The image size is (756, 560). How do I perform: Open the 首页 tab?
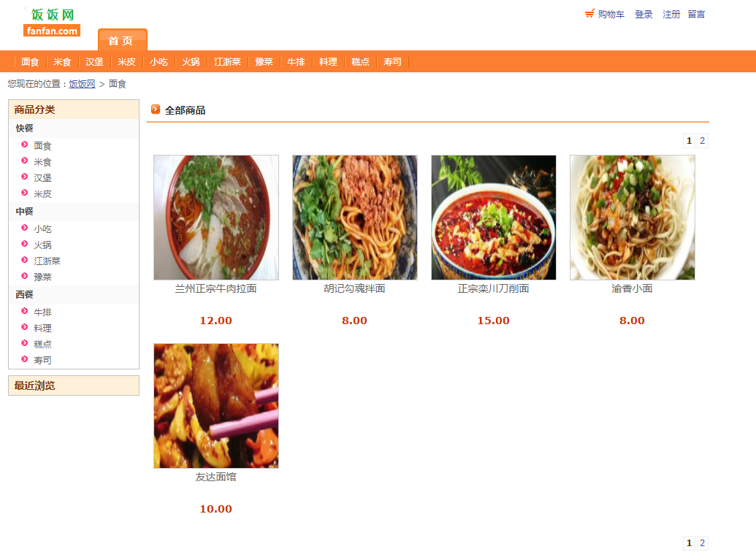[123, 40]
